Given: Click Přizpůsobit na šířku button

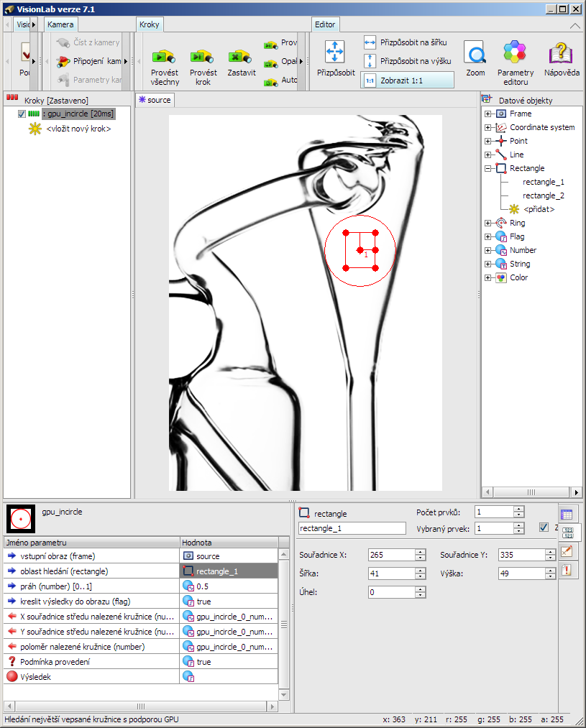Looking at the screenshot, I should pyautogui.click(x=407, y=42).
